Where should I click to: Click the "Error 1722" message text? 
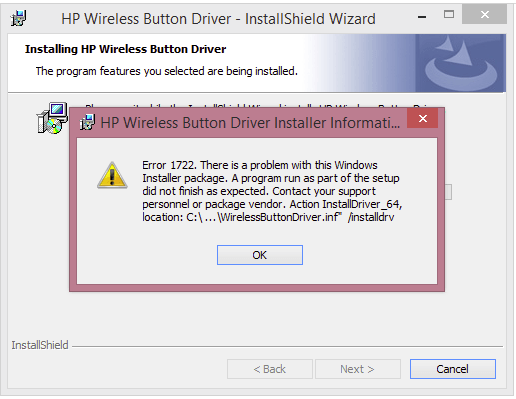coord(272,191)
